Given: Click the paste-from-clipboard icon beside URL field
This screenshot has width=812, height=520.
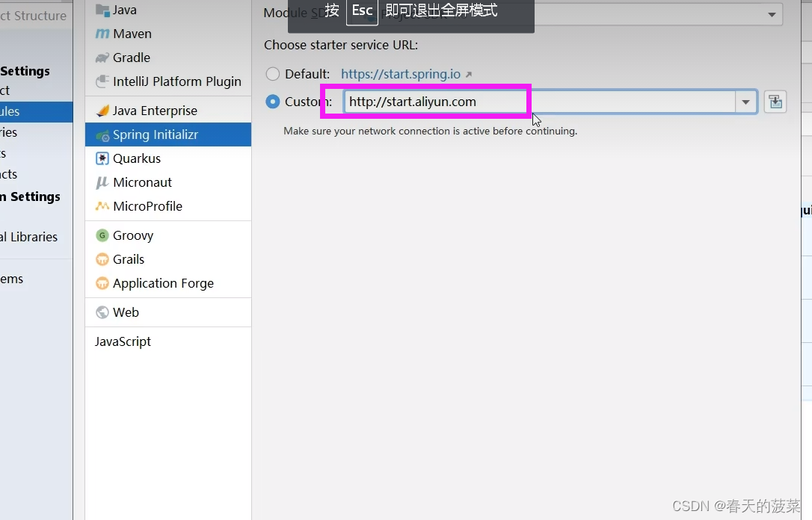Looking at the screenshot, I should point(775,102).
